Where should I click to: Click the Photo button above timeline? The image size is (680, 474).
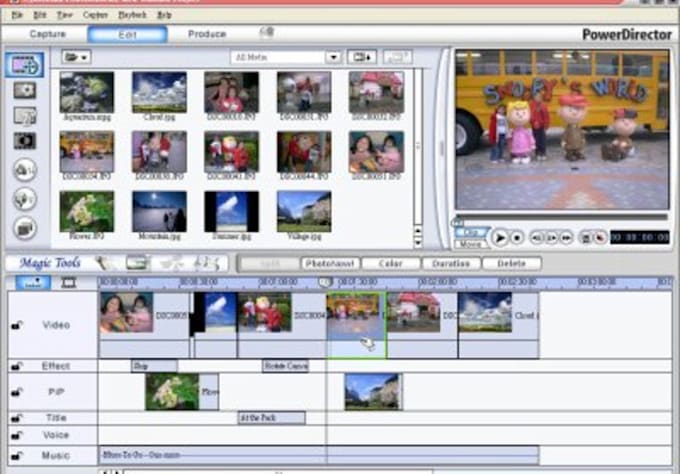click(330, 263)
